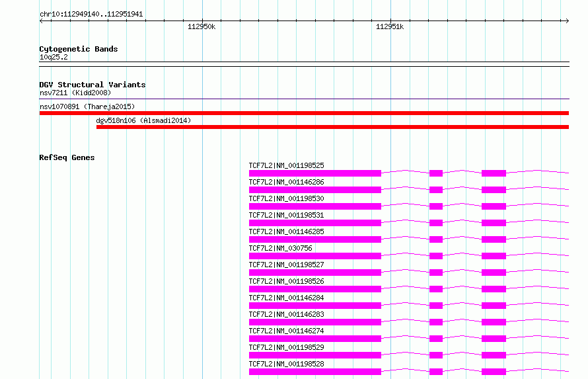Select the small middle exon of NM_001198525
The image size is (588, 379).
pyautogui.click(x=436, y=173)
